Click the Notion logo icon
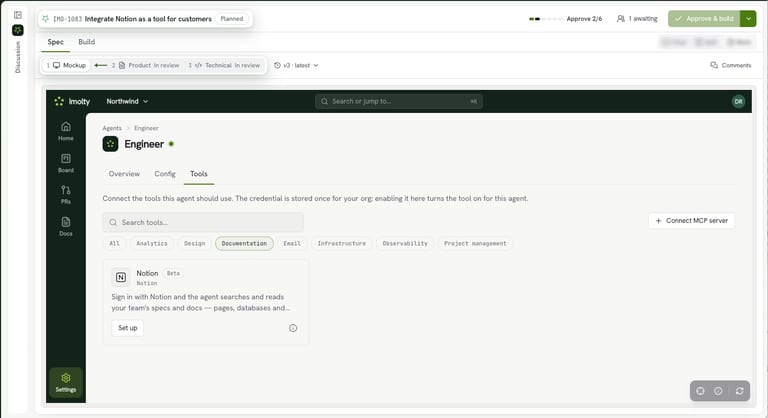 (x=120, y=277)
